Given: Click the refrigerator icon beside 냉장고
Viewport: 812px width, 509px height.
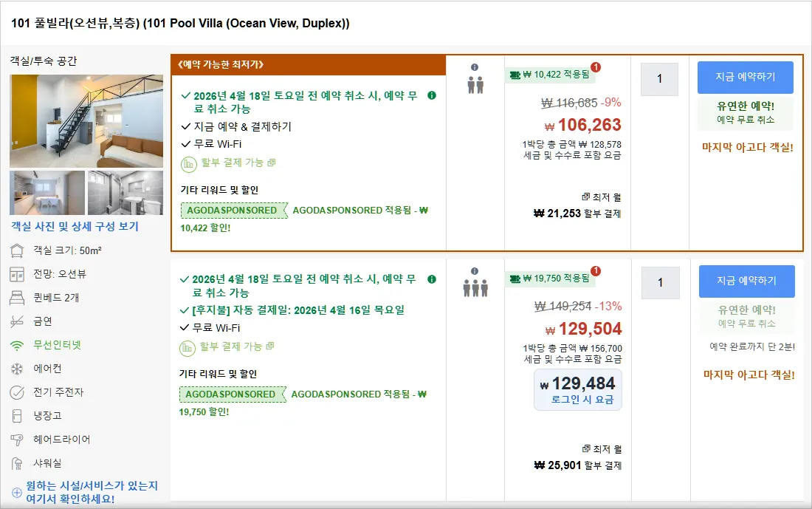Looking at the screenshot, I should pyautogui.click(x=17, y=416).
